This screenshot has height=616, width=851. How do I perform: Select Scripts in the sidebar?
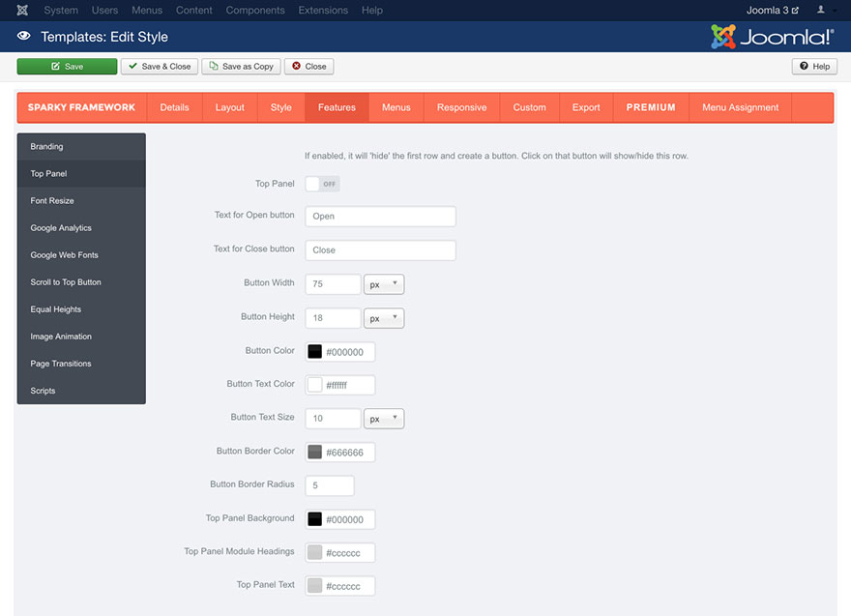pyautogui.click(x=81, y=391)
